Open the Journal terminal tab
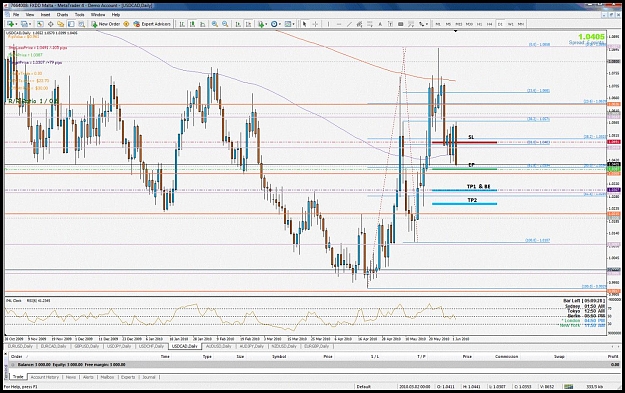The image size is (625, 393). [149, 377]
